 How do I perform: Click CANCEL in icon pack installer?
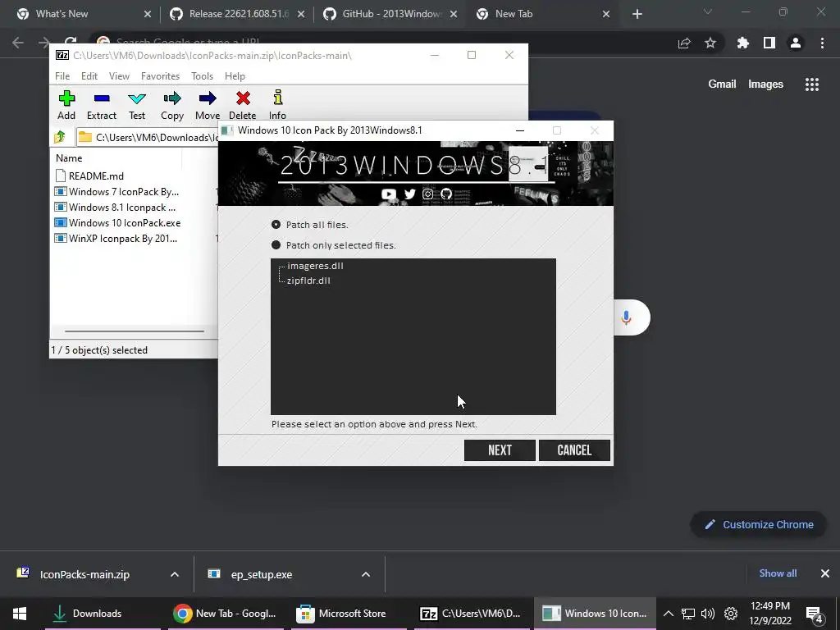click(574, 450)
